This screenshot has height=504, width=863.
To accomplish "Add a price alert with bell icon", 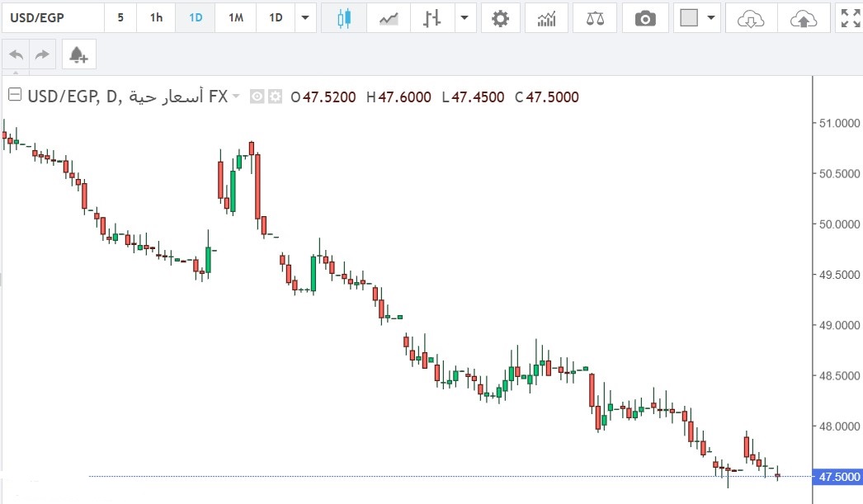I will (x=78, y=55).
